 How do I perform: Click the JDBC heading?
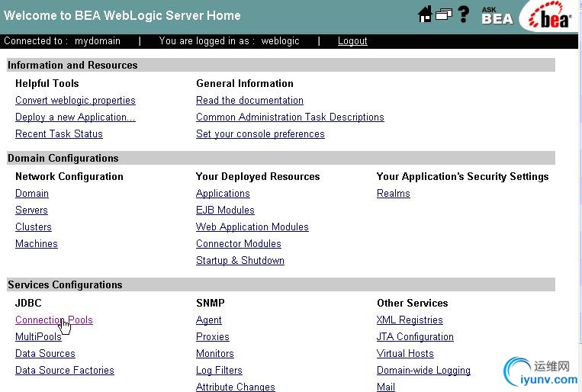(28, 303)
